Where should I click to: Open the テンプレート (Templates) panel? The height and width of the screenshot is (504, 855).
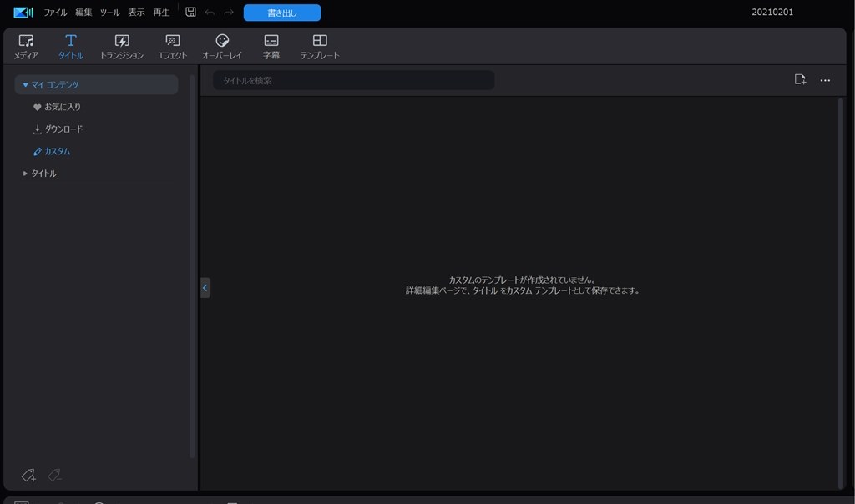[318, 46]
